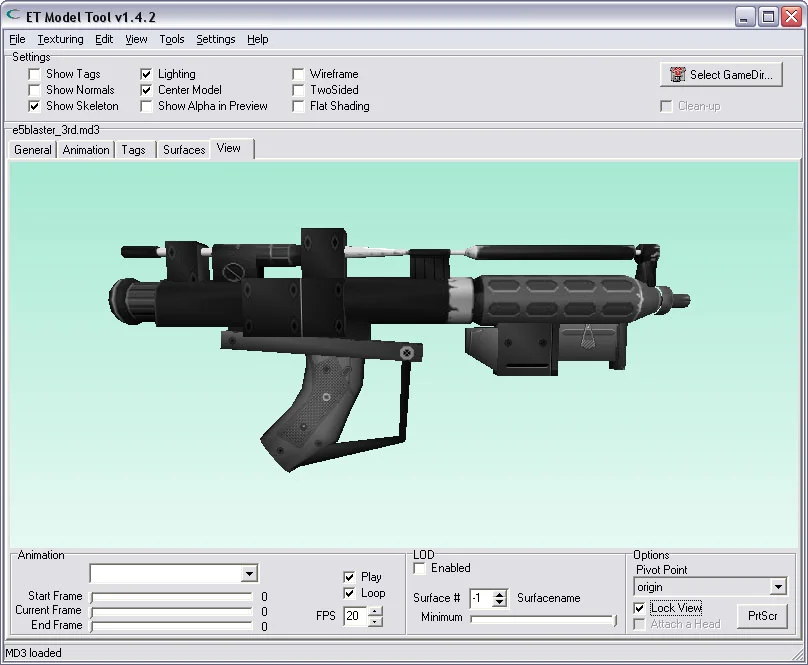Open the Tools menu

pos(172,39)
